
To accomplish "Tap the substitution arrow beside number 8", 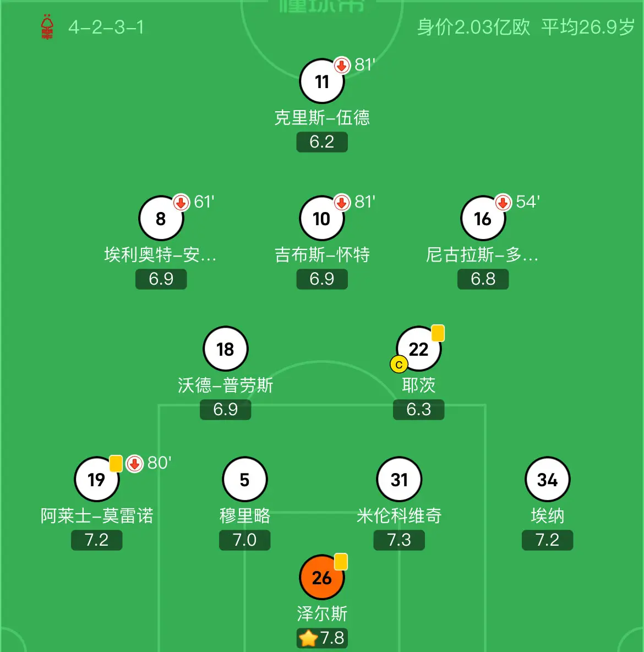I will tap(181, 203).
